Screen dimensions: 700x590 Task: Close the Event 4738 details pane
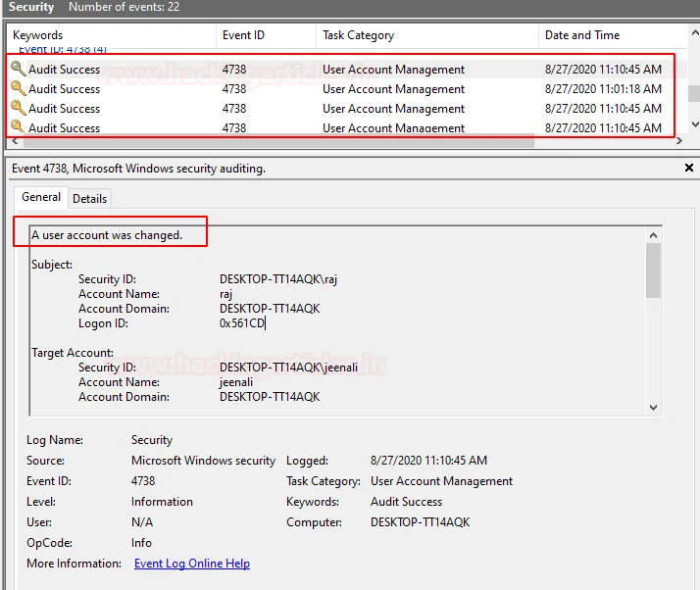point(689,169)
